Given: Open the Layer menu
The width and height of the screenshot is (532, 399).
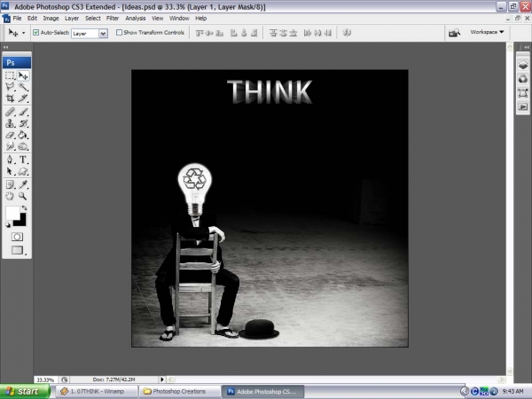Looking at the screenshot, I should click(x=72, y=19).
